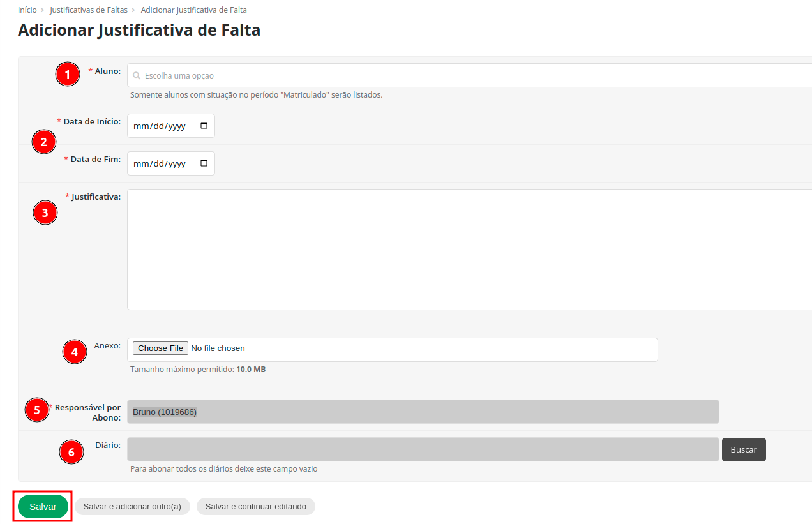
Task: Click the Choose File button under Anexo
Action: point(160,348)
